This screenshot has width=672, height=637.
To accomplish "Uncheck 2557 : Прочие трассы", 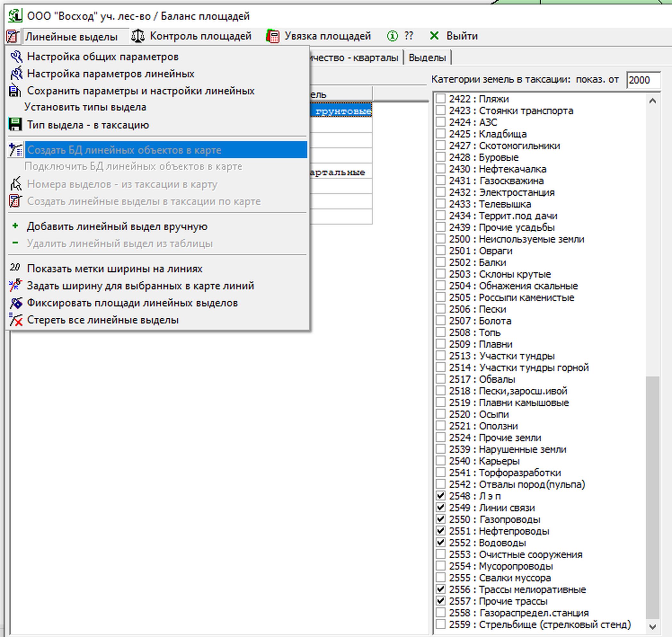I will 440,601.
